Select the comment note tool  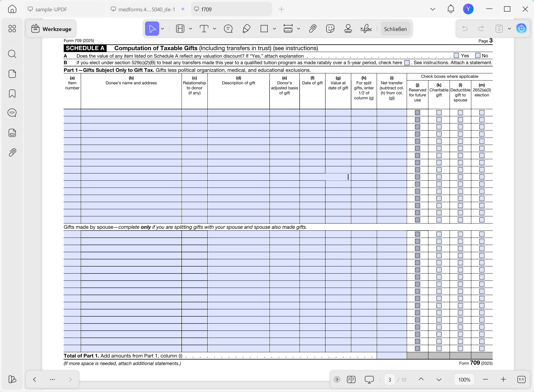pos(228,29)
